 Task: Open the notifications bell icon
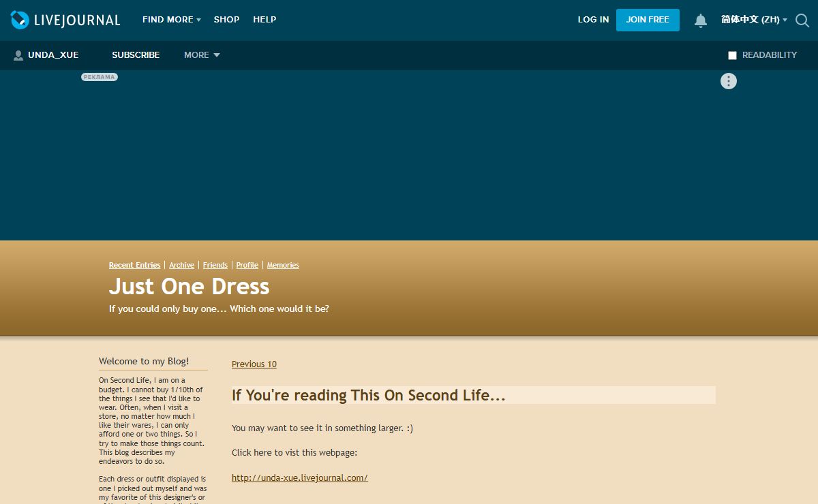coord(701,20)
